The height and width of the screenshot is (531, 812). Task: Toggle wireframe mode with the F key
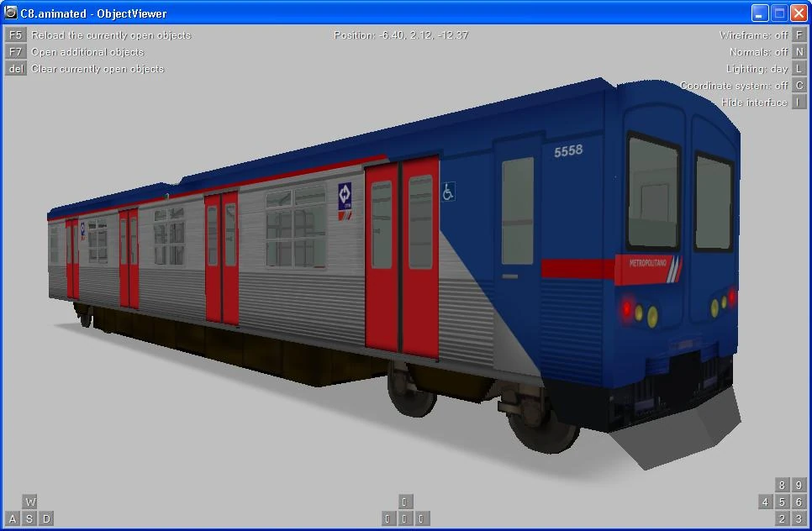(799, 34)
